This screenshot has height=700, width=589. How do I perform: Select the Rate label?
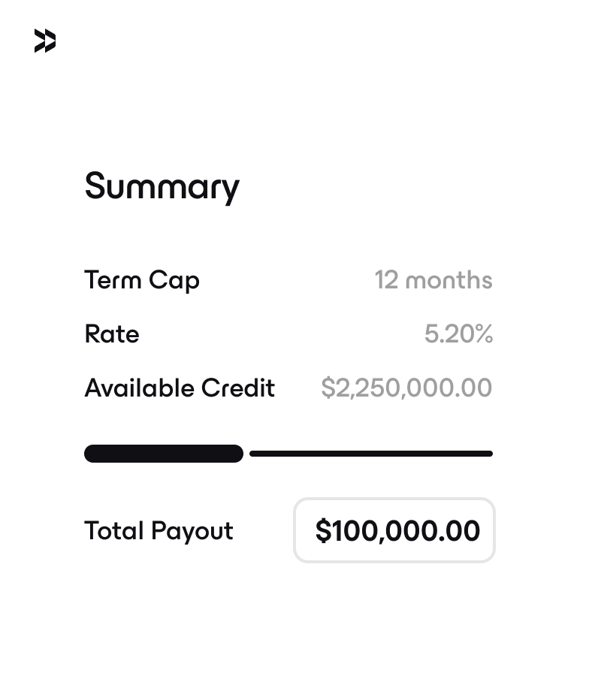112,334
